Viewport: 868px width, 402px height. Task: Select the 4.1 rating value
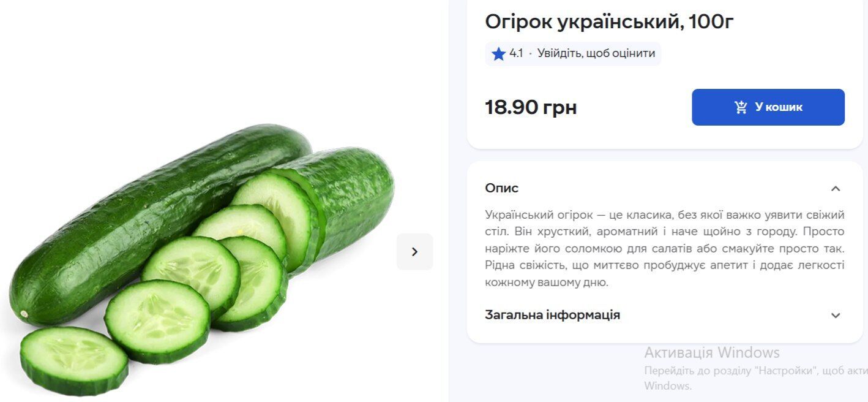[x=516, y=53]
